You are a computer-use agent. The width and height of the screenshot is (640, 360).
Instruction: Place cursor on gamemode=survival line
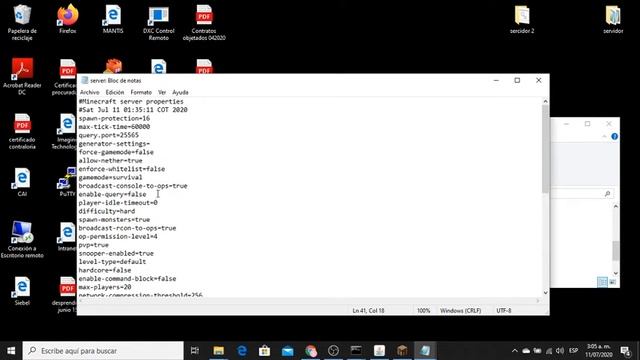pyautogui.click(x=111, y=178)
